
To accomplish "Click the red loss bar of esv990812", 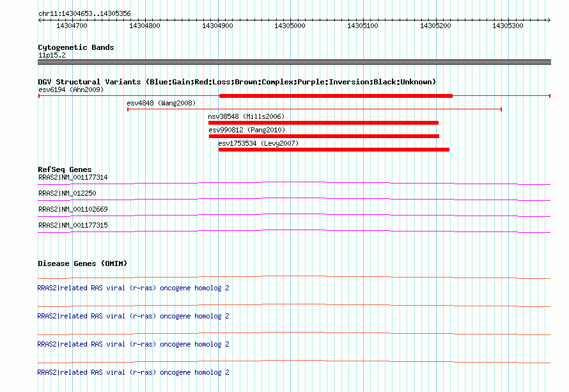I will pos(324,136).
